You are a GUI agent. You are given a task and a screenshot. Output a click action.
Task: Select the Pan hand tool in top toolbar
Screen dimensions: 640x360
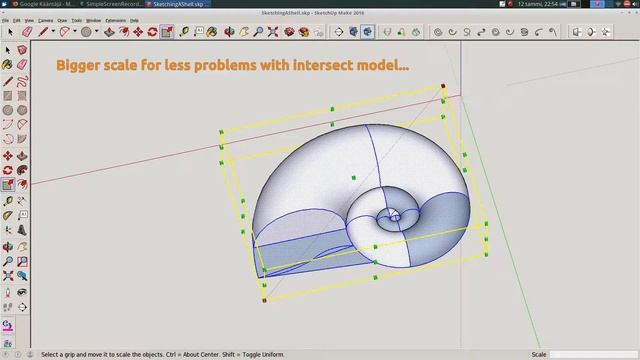(244, 31)
